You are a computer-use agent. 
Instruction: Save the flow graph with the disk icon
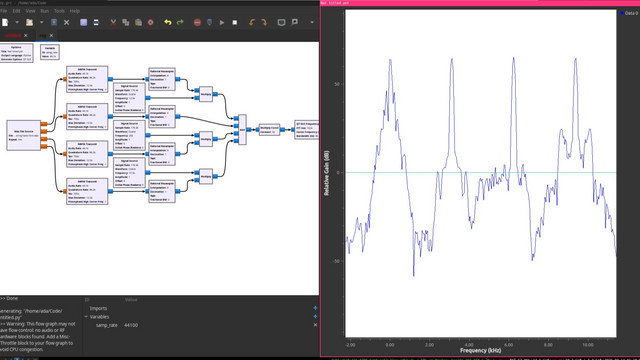(x=54, y=22)
